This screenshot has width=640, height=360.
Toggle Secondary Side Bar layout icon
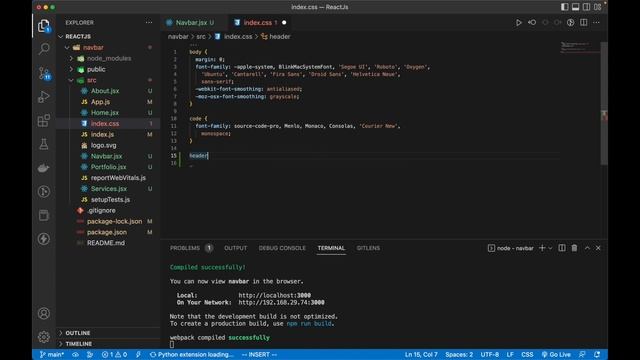pyautogui.click(x=587, y=7)
